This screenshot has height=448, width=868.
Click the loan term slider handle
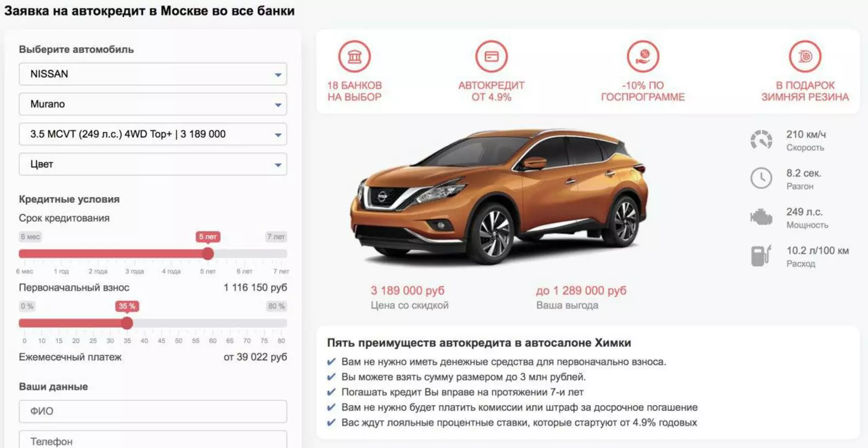pos(208,254)
